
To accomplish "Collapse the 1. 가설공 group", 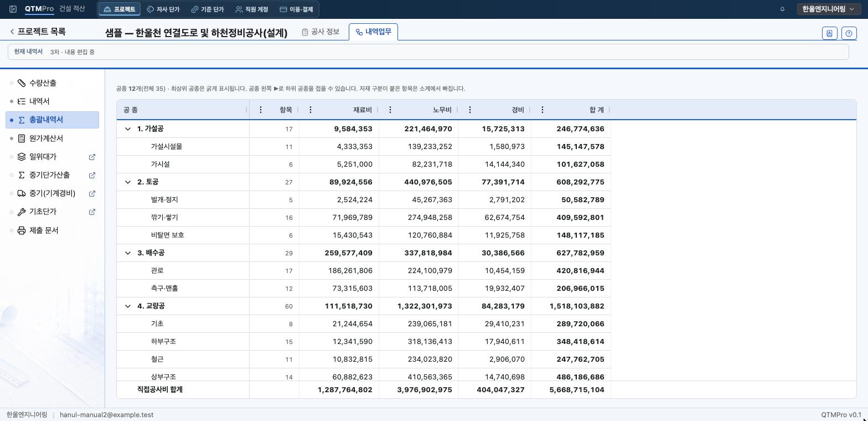I will coord(128,129).
